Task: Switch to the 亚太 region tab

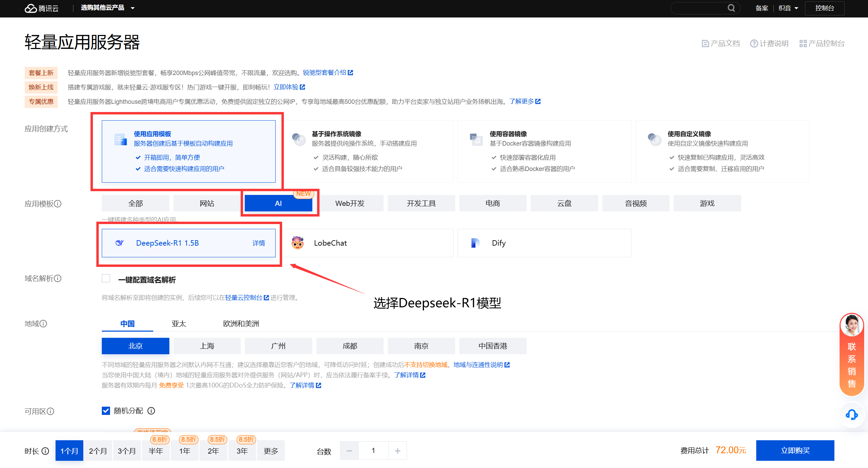Action: pyautogui.click(x=179, y=323)
